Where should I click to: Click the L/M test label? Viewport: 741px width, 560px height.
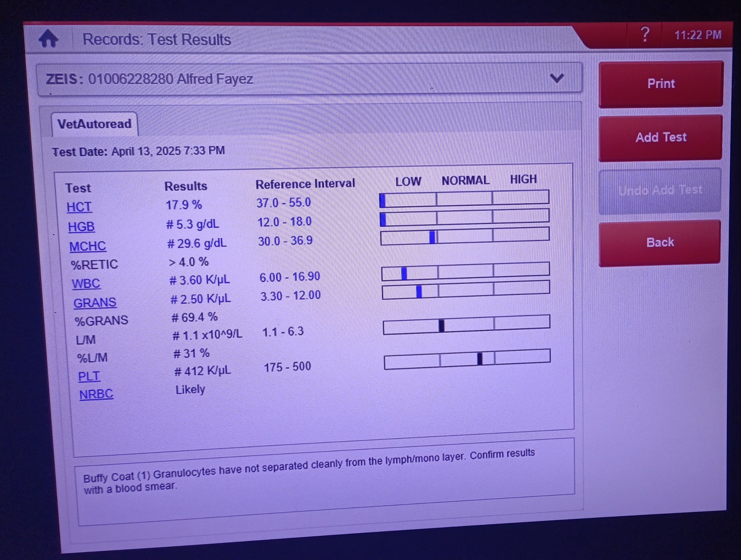tap(86, 340)
